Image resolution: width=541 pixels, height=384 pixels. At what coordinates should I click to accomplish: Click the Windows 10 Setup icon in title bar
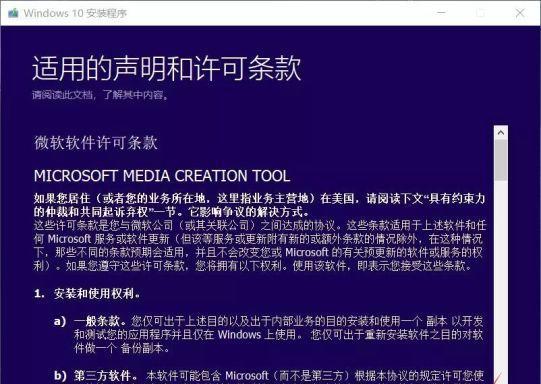pyautogui.click(x=13, y=13)
